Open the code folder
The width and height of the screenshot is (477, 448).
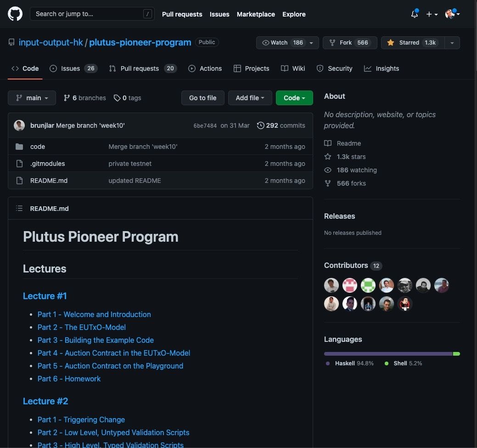38,147
